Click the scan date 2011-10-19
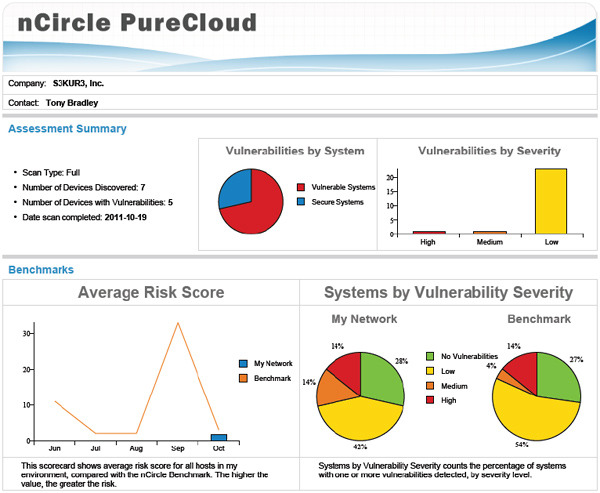 click(126, 217)
